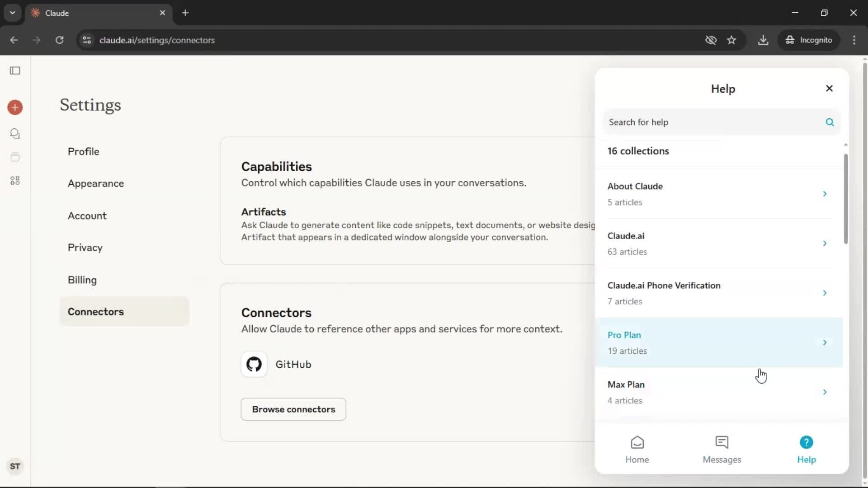Image resolution: width=868 pixels, height=488 pixels.
Task: Expand the Claude.ai collection chevron
Action: click(x=825, y=244)
